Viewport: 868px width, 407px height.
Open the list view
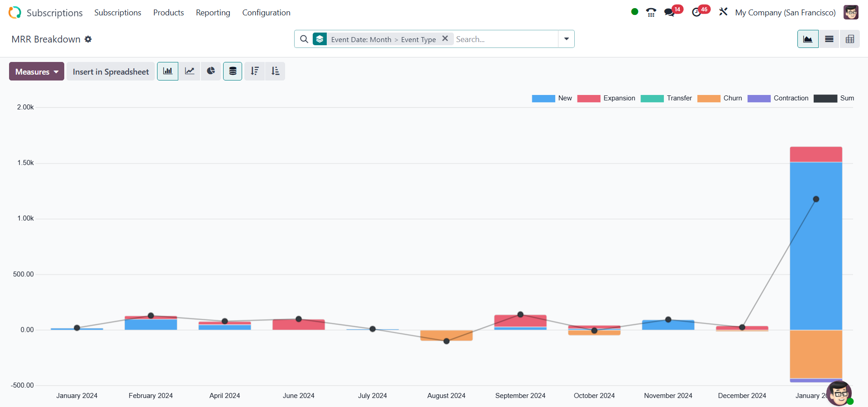(829, 39)
